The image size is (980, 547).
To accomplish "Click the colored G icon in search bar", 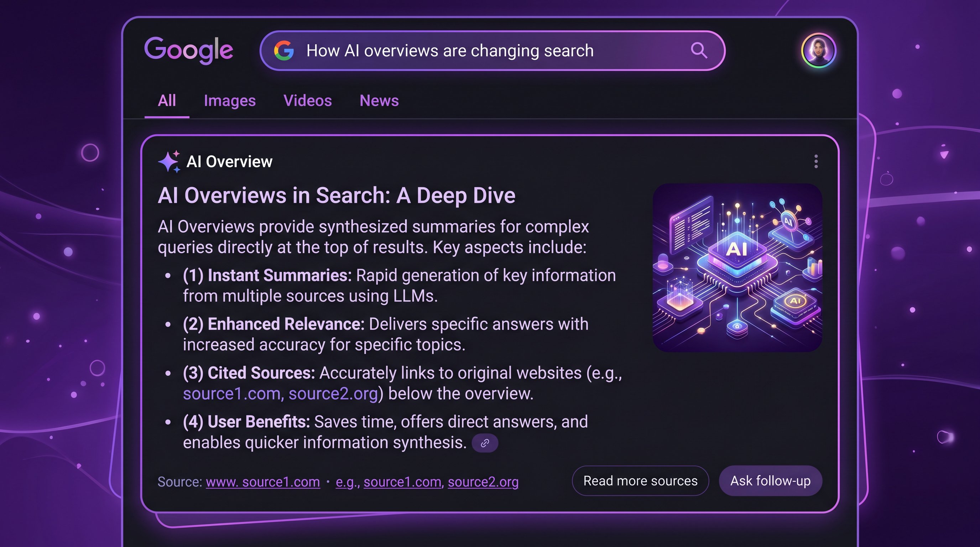I will tap(284, 51).
